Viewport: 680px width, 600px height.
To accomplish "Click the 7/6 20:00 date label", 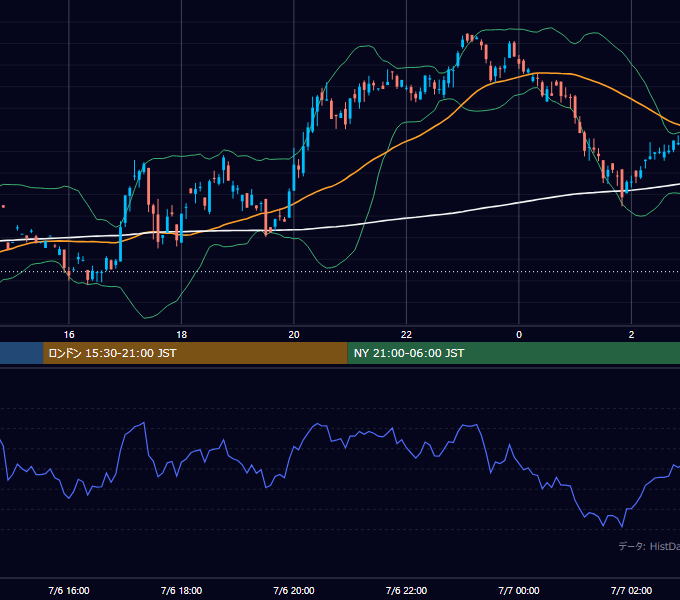I will 294,590.
